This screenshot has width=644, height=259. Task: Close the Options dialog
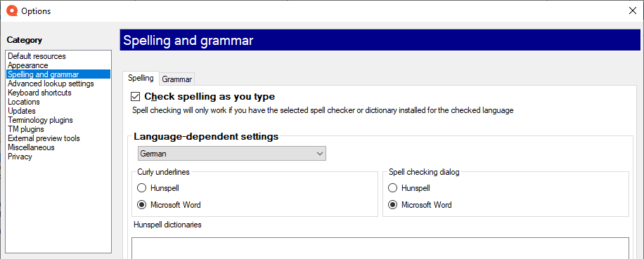[x=633, y=11]
